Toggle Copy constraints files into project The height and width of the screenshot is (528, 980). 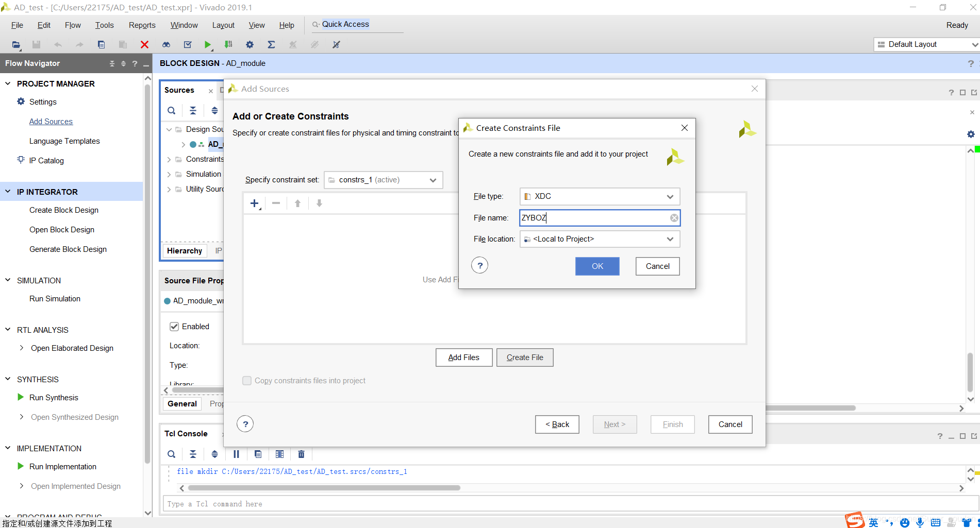pyautogui.click(x=247, y=381)
